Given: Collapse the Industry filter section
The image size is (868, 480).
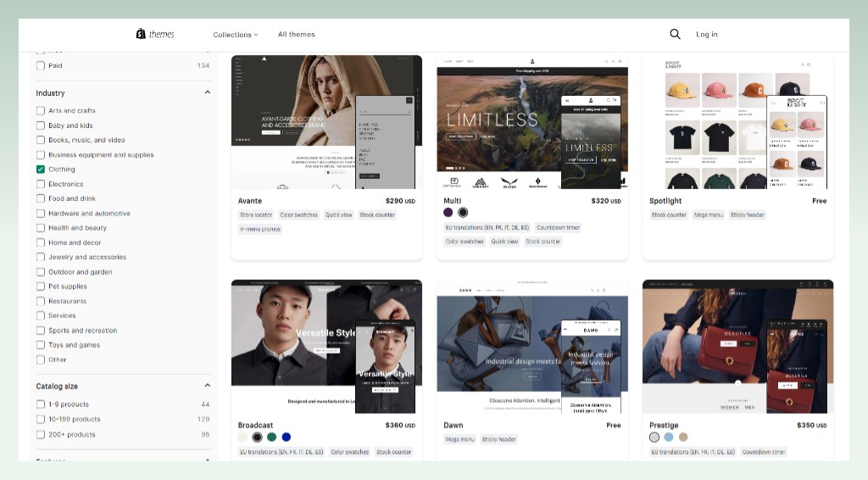Looking at the screenshot, I should tap(208, 92).
